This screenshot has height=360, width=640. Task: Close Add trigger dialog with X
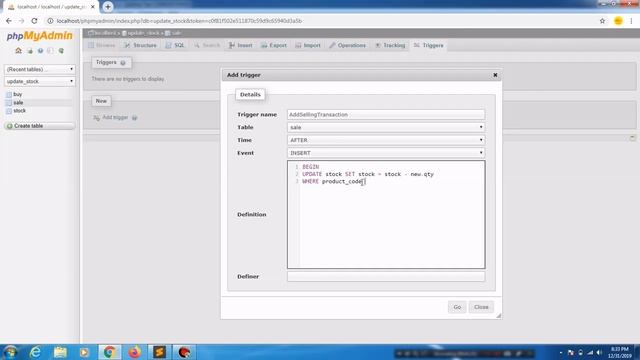pyautogui.click(x=495, y=75)
